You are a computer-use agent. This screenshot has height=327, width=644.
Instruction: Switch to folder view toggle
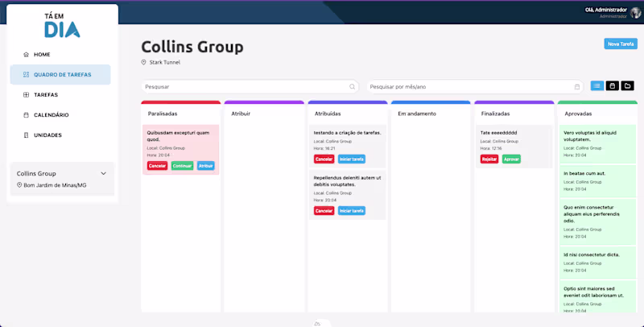click(627, 85)
